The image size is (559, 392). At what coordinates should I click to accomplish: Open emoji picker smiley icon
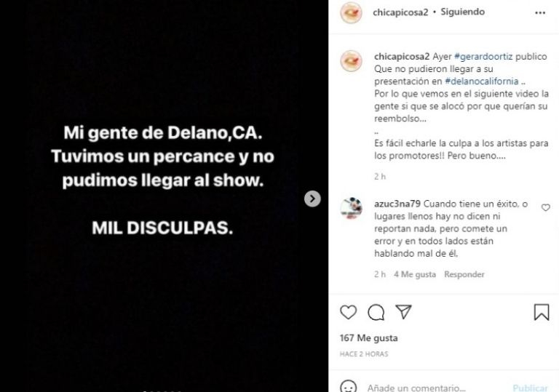pos(349,386)
